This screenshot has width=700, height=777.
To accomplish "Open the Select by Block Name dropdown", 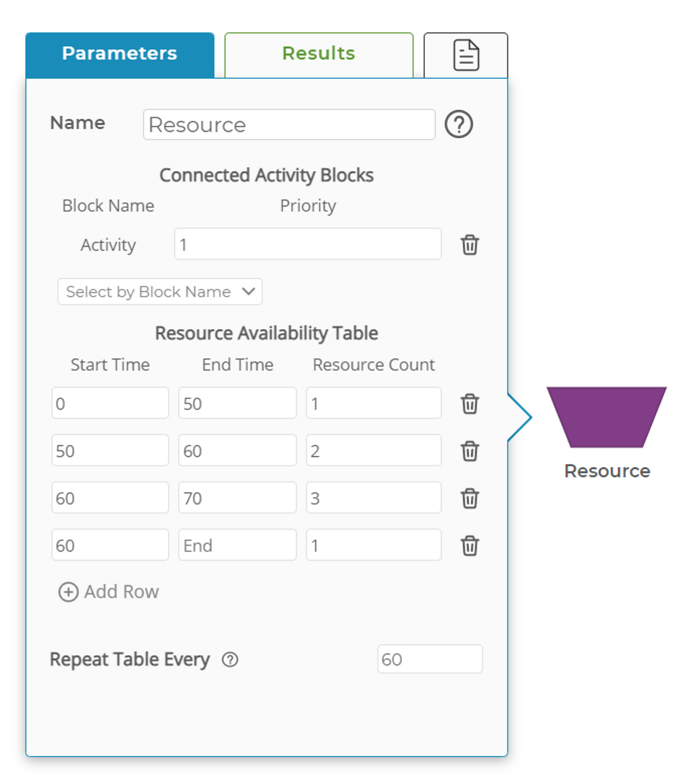I will click(160, 292).
